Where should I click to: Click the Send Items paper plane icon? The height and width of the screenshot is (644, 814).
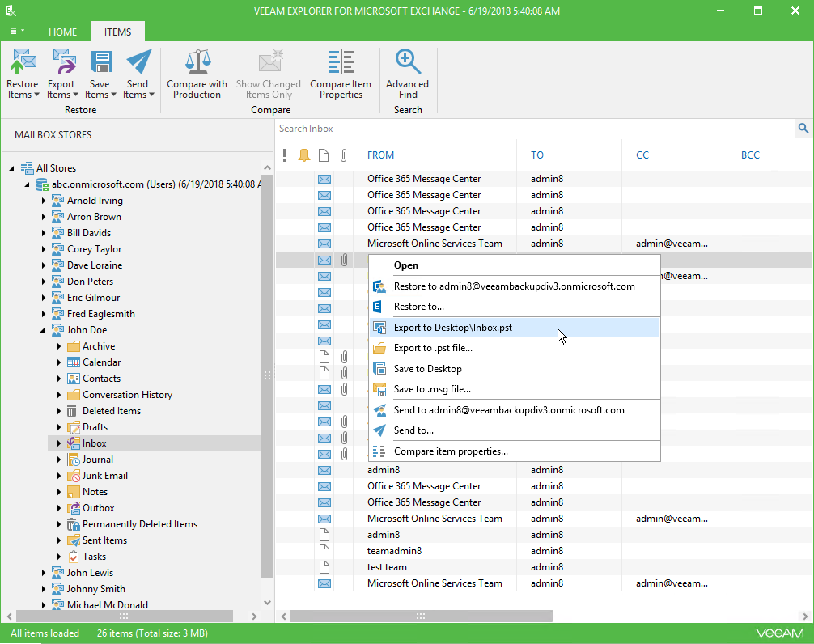[138, 61]
